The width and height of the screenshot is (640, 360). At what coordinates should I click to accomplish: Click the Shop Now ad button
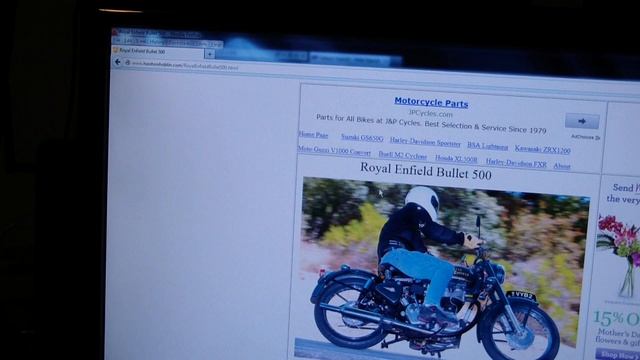tap(618, 354)
